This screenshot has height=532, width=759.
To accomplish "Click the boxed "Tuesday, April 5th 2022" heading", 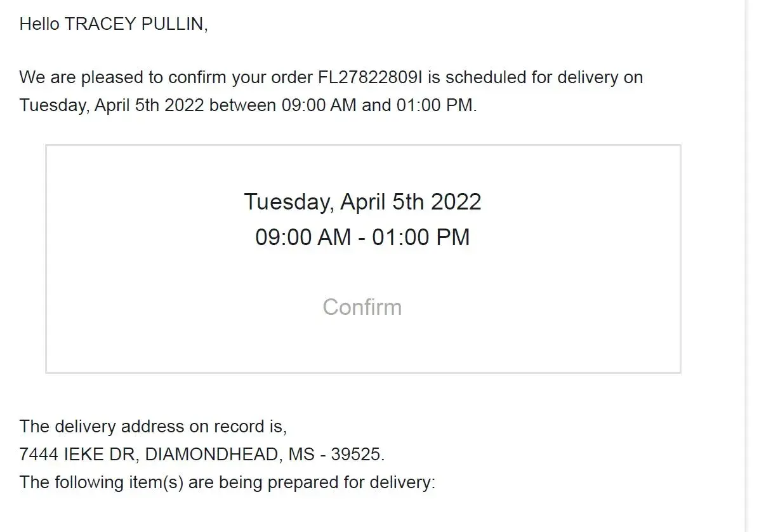I will coord(362,202).
